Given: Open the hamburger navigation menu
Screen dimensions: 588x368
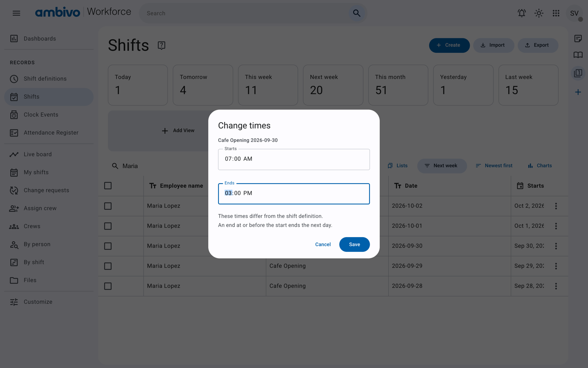Looking at the screenshot, I should tap(16, 13).
